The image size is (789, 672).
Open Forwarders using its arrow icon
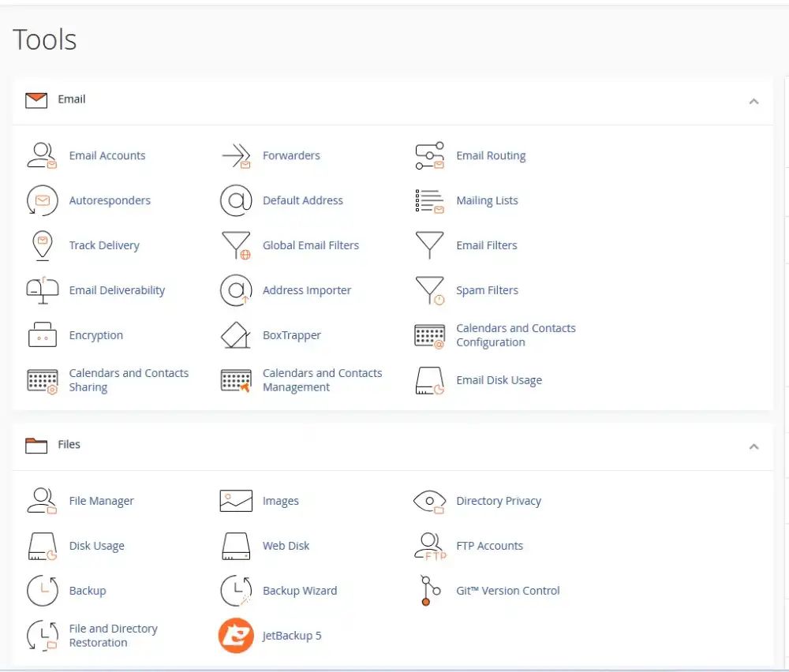point(235,155)
